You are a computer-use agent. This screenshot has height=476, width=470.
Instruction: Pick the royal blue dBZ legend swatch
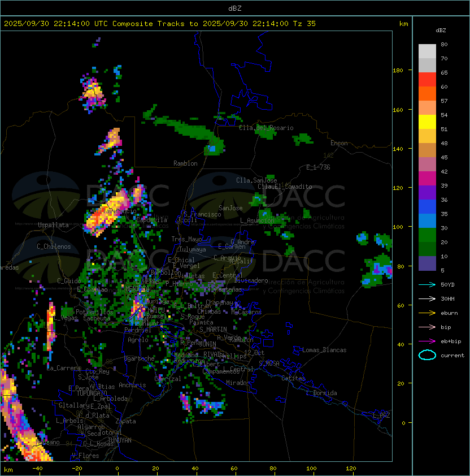coord(427,206)
